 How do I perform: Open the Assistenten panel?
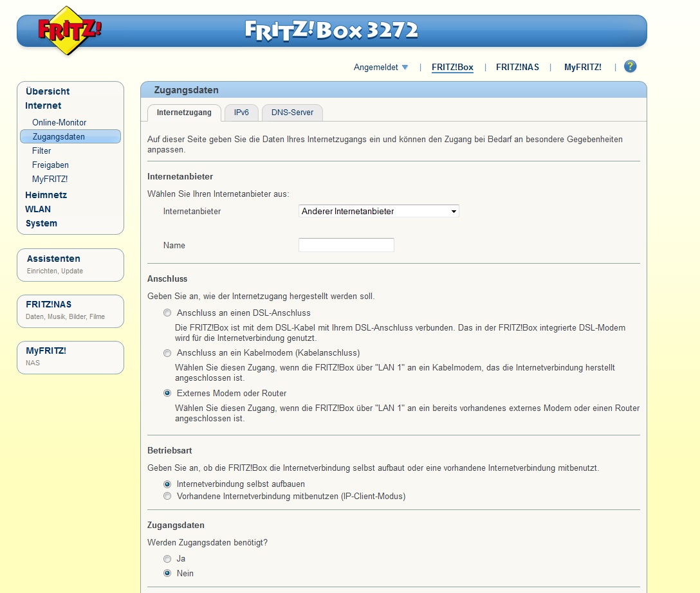click(71, 265)
